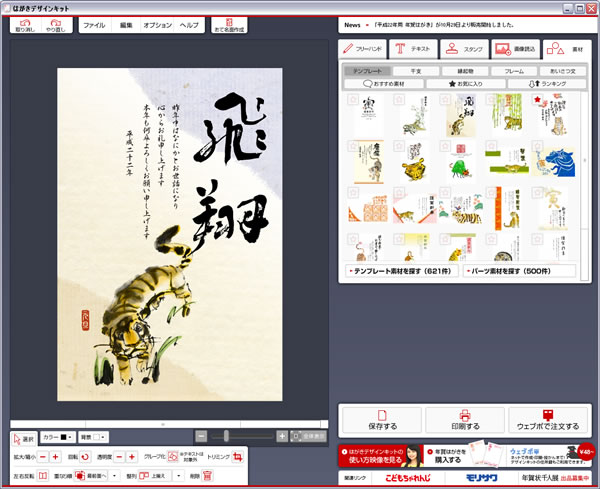The width and height of the screenshot is (600, 489).
Task: Toggle favorite star on green mountain template
Action: point(445,146)
